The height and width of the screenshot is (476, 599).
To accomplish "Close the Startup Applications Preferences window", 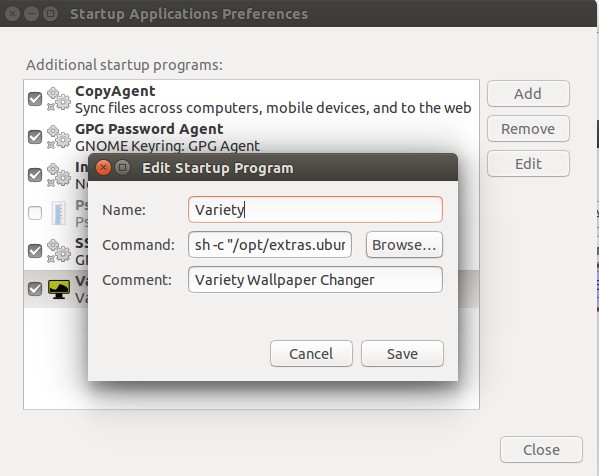I will tap(541, 450).
